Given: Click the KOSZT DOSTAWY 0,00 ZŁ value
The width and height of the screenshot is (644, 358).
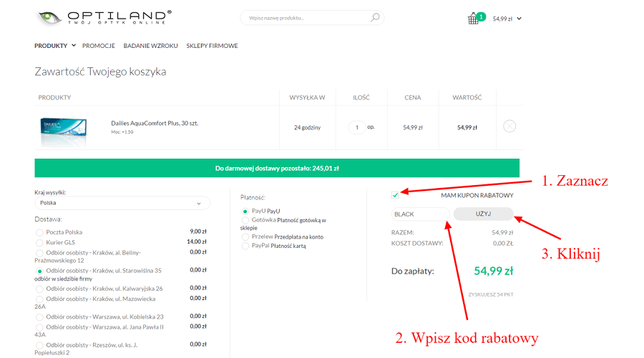Looking at the screenshot, I should (x=503, y=243).
